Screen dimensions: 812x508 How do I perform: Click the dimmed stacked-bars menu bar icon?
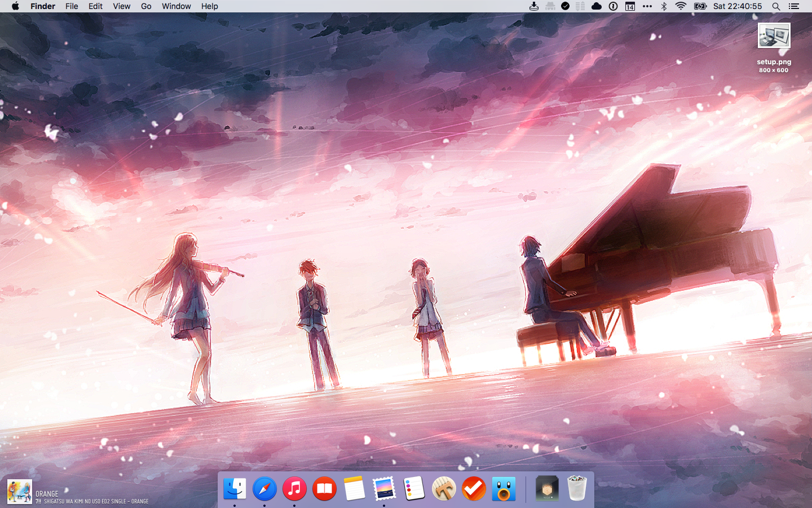pos(580,6)
